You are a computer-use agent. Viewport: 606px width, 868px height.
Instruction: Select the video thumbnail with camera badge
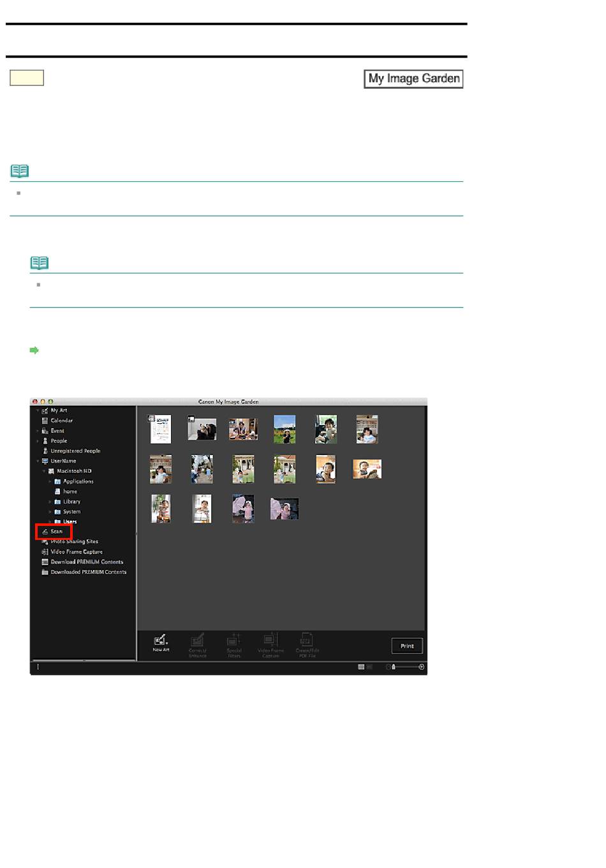pos(202,429)
